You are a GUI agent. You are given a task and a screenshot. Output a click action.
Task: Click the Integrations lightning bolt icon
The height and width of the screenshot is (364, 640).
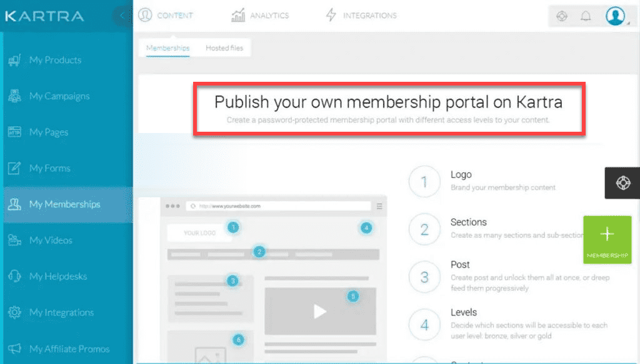coord(331,15)
